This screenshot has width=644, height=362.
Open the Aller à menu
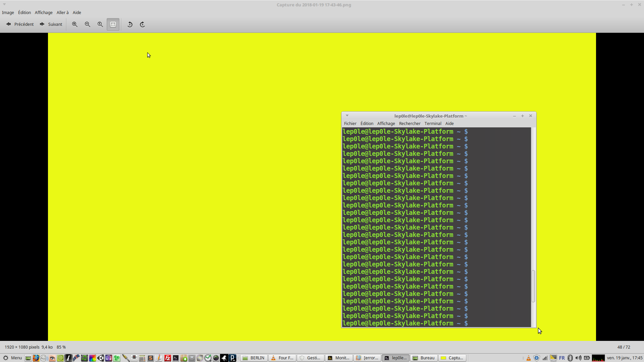pos(62,13)
